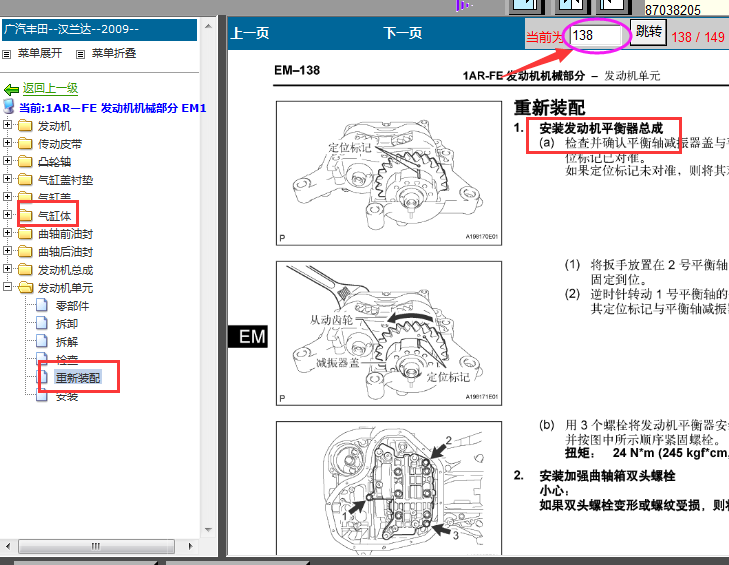Image resolution: width=729 pixels, height=565 pixels.
Task: Expand the 传动皮带 tree node
Action: point(7,143)
